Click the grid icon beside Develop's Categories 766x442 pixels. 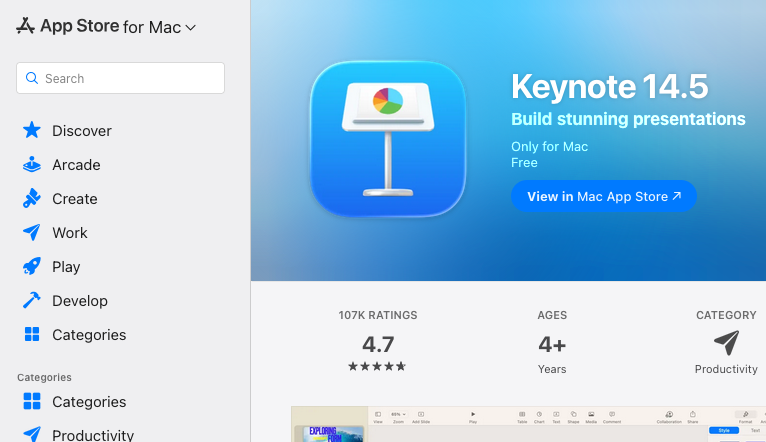pyautogui.click(x=32, y=335)
